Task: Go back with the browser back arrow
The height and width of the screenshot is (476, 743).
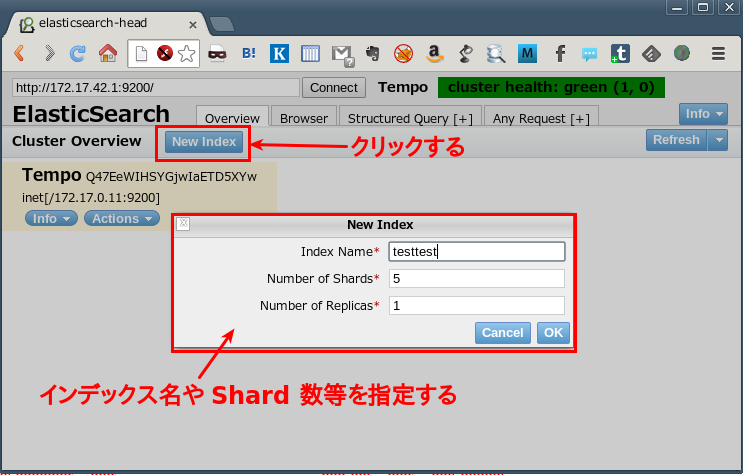Action: coord(19,53)
